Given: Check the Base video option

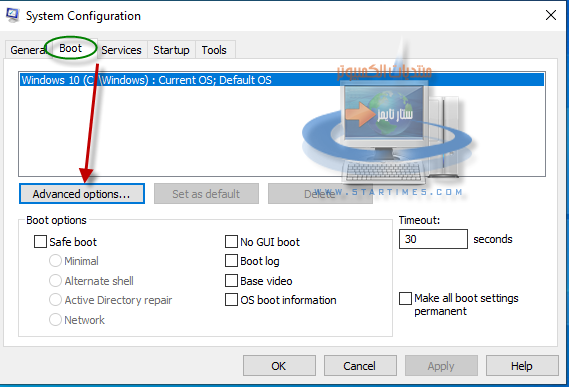Looking at the screenshot, I should (x=231, y=281).
